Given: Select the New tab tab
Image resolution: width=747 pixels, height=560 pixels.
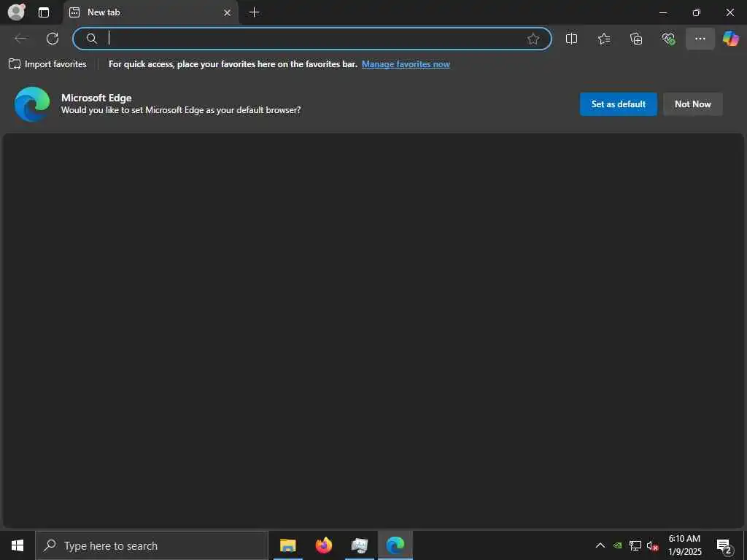Looking at the screenshot, I should coord(150,12).
